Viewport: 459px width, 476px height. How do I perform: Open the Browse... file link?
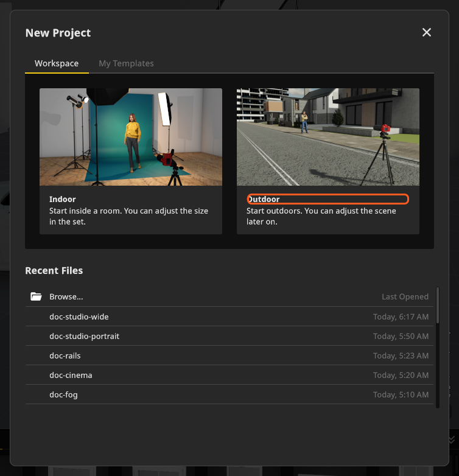[66, 296]
